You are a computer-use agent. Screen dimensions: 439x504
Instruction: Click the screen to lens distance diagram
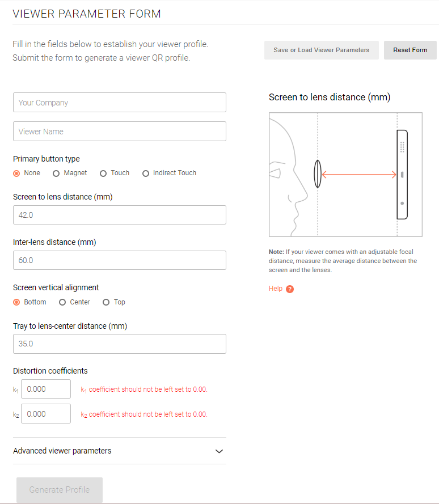345,175
